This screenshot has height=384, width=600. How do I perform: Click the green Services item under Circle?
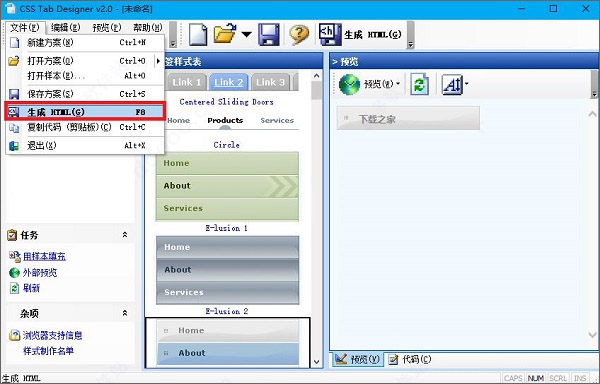[x=227, y=208]
